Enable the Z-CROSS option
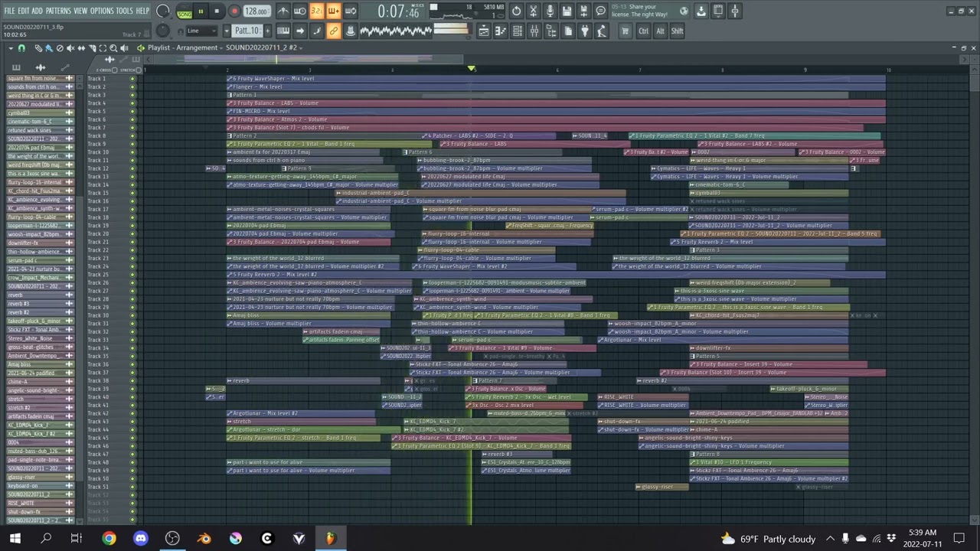The height and width of the screenshot is (551, 980). click(x=115, y=70)
